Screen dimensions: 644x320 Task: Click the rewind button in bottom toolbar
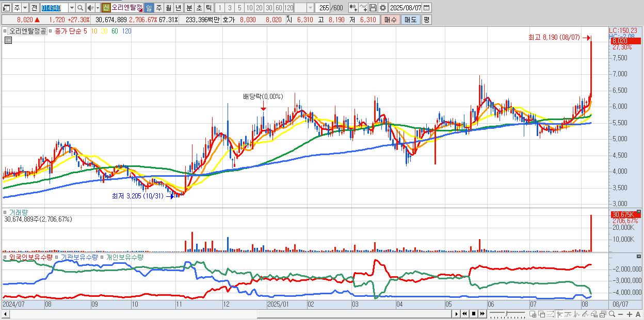465,314
